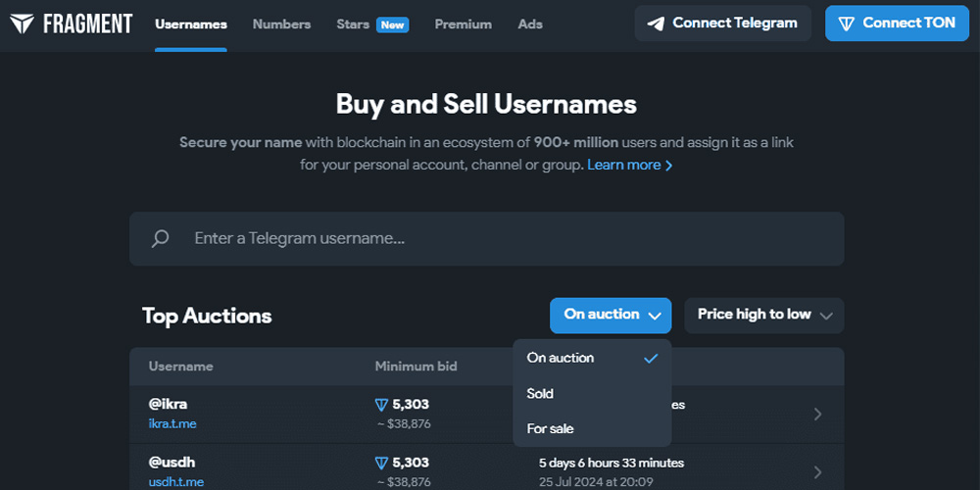Click the 25 Jul 2024 at 20:09 date

595,482
